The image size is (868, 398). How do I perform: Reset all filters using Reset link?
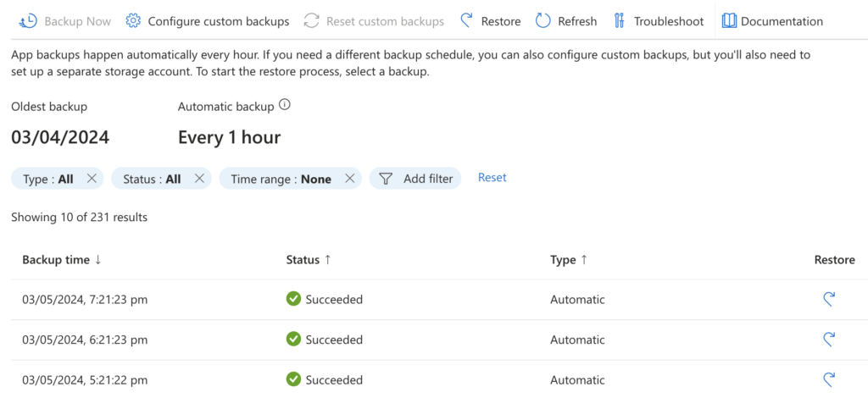click(492, 178)
